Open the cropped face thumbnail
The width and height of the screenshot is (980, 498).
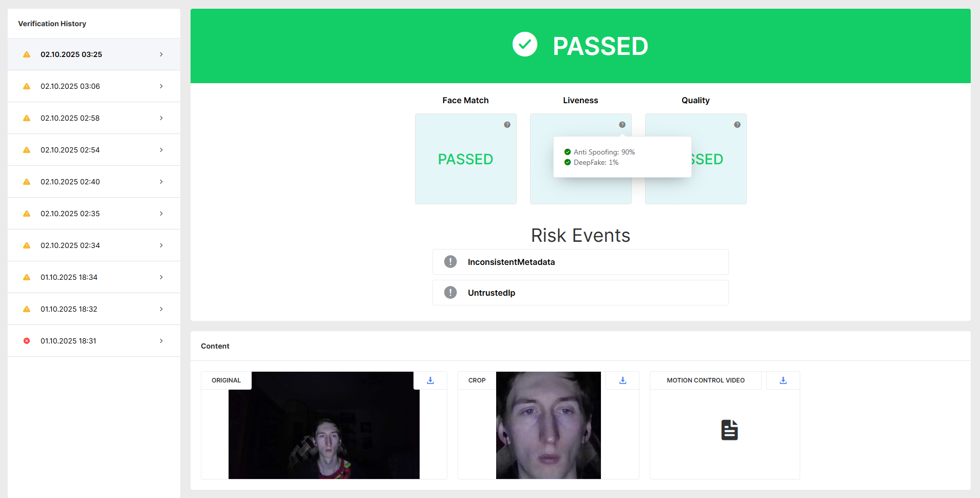point(549,426)
